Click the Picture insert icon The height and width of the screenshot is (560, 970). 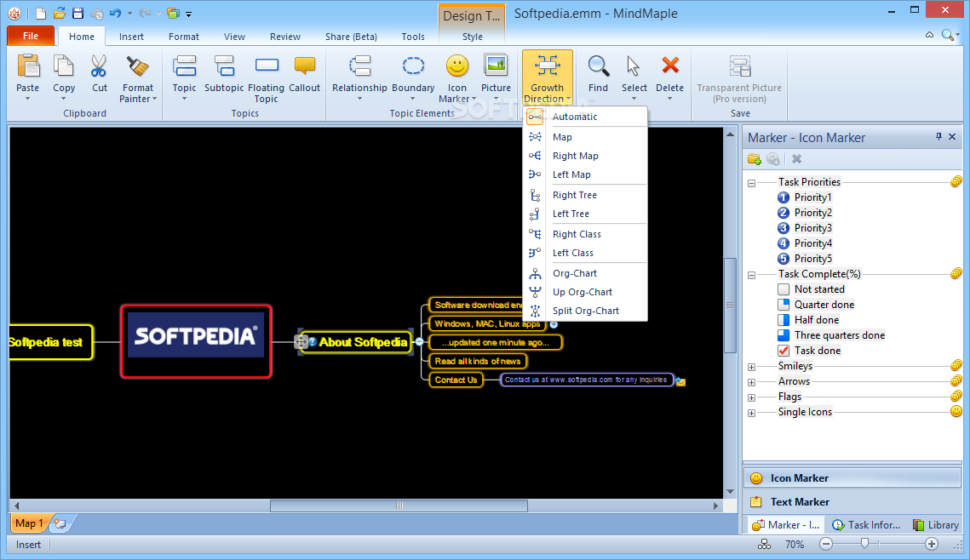coord(496,66)
